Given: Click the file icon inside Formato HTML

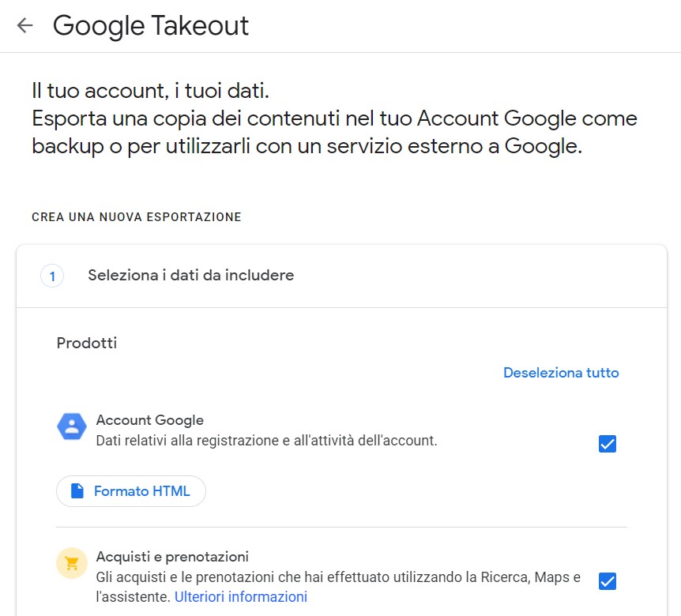Looking at the screenshot, I should (x=77, y=491).
